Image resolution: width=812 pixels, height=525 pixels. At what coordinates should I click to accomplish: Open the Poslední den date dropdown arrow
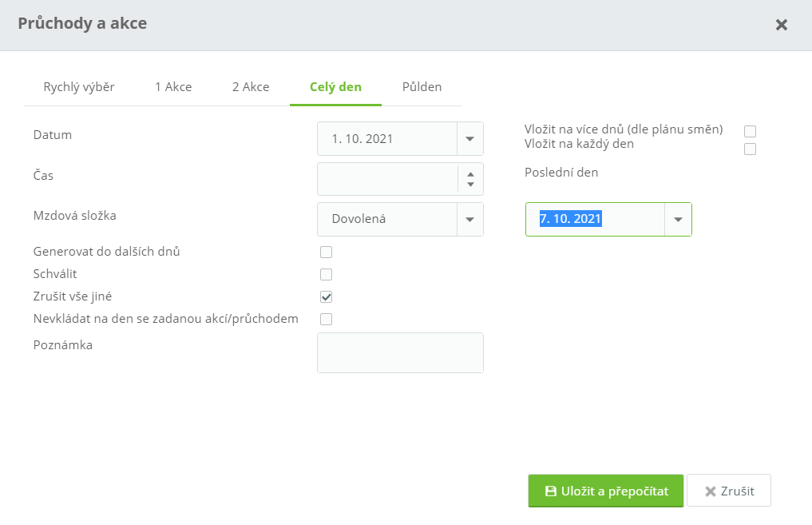pos(678,219)
